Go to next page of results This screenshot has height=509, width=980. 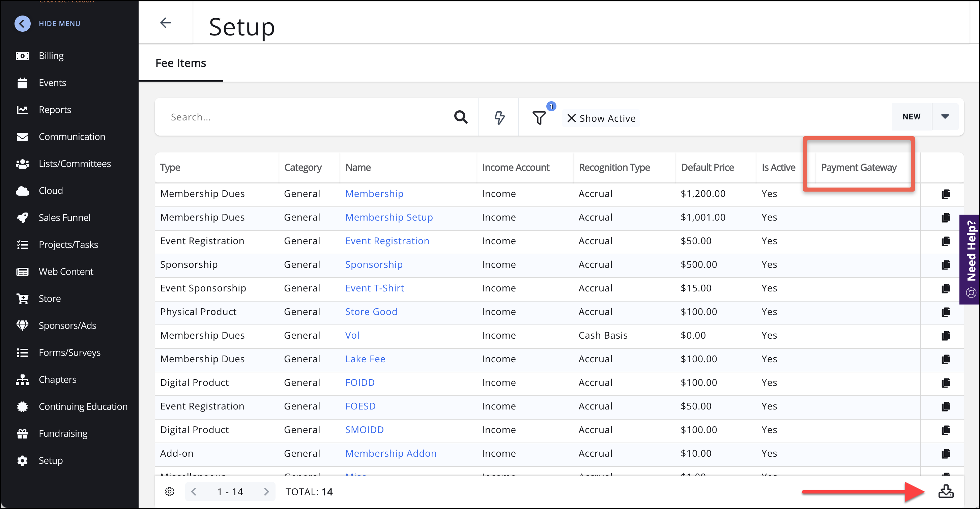coord(266,491)
